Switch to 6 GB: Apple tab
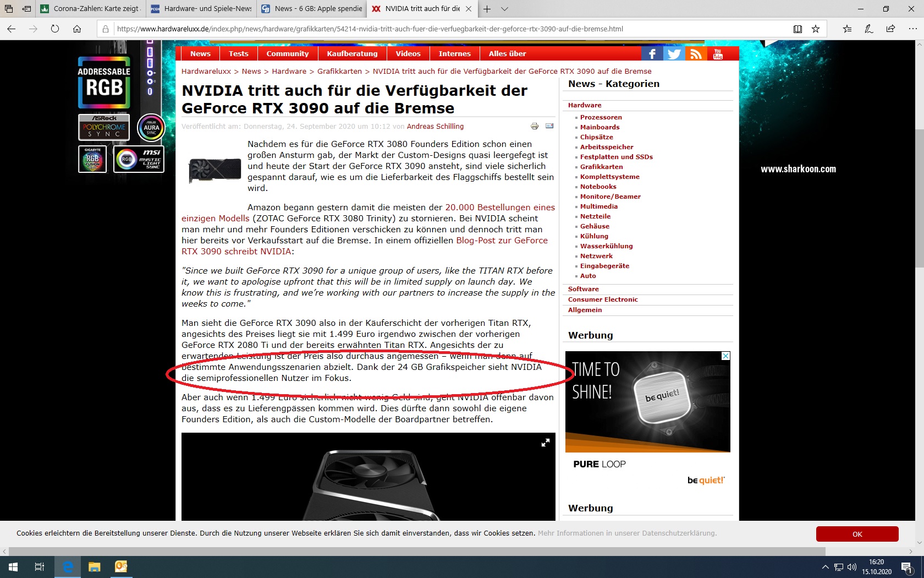 [312, 9]
